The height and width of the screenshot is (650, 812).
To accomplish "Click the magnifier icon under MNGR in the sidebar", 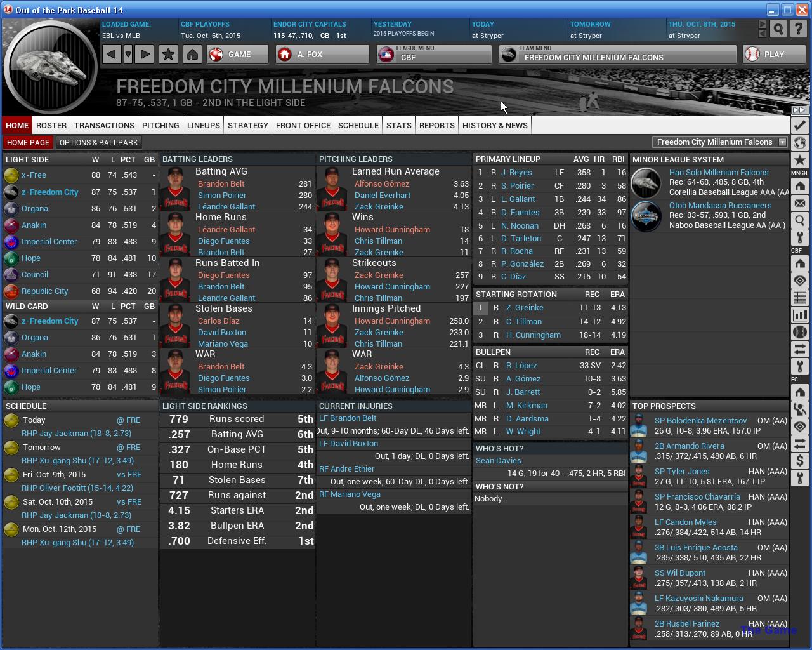I will (x=799, y=221).
